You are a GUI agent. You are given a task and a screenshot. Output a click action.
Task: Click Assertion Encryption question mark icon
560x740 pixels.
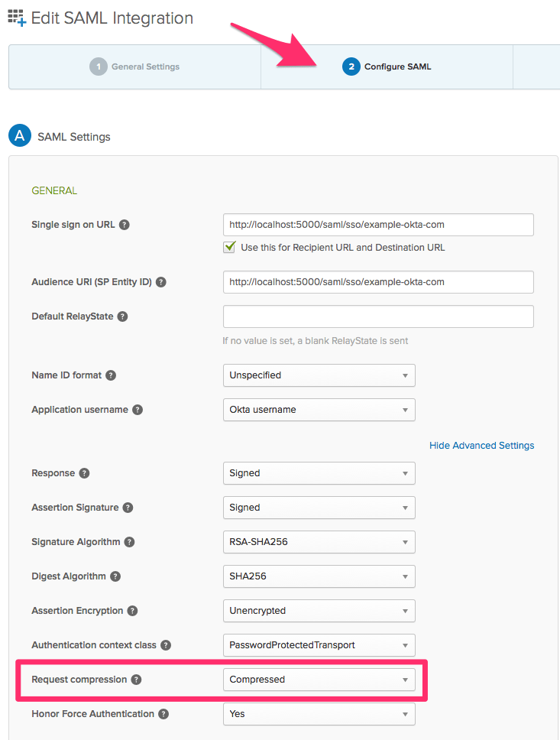coord(133,611)
